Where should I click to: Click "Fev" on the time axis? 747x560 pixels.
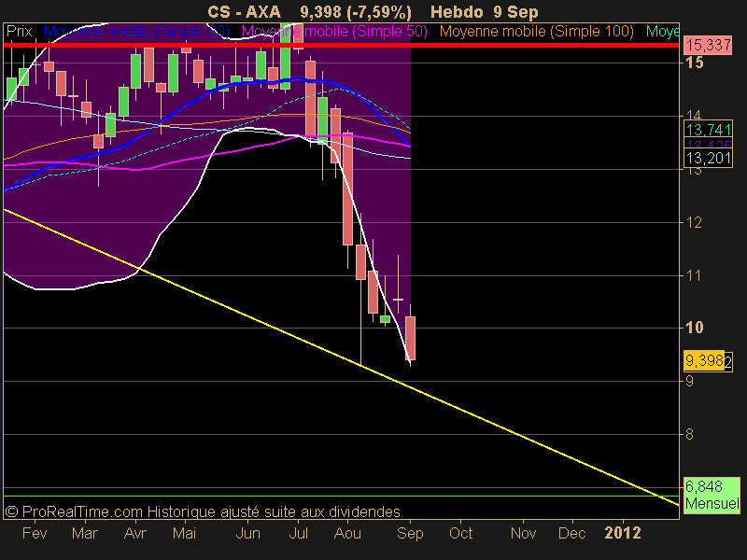(x=35, y=533)
